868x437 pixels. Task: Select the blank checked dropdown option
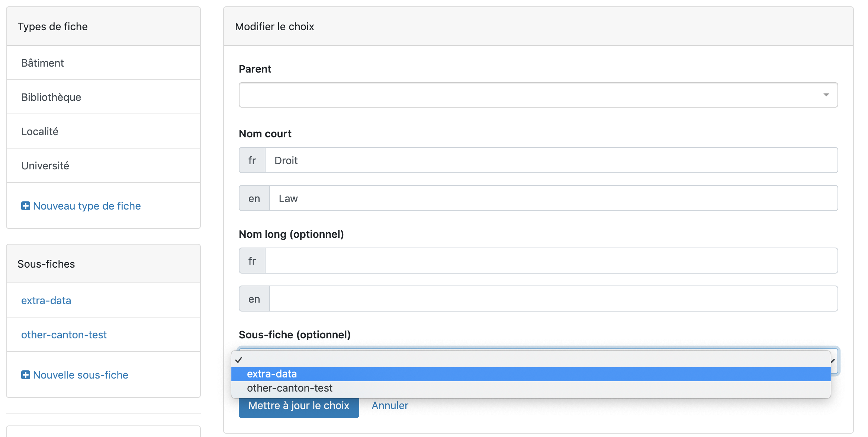click(x=531, y=360)
